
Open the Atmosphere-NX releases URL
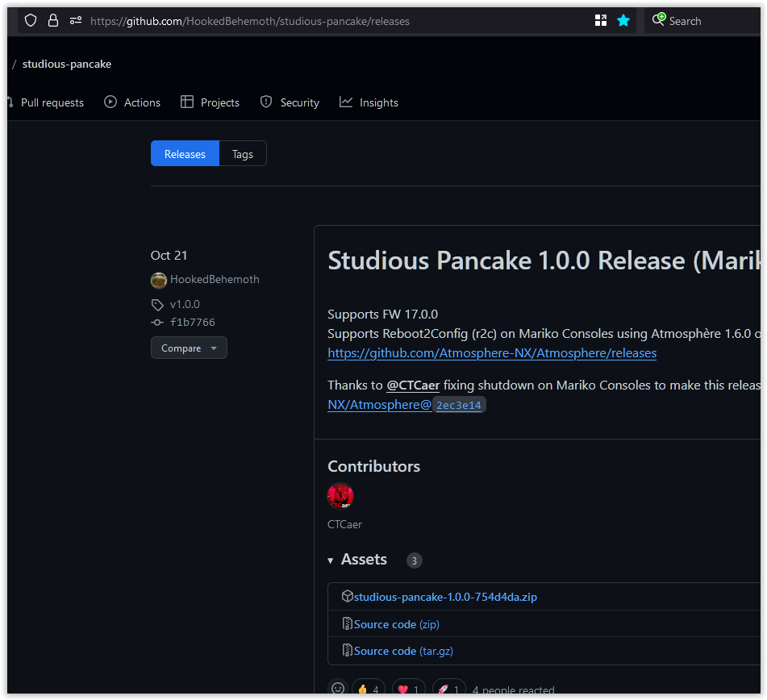coord(492,352)
